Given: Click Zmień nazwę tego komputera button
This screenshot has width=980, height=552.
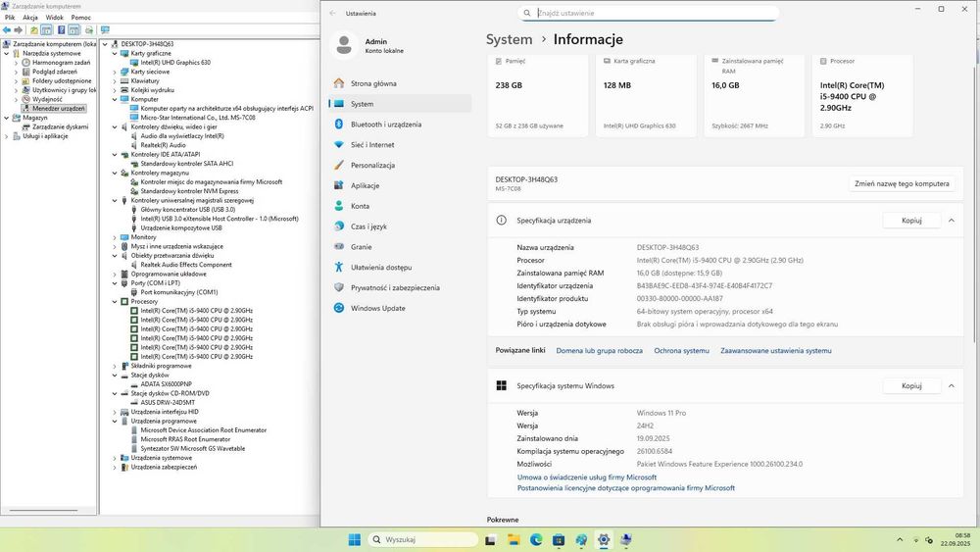Looking at the screenshot, I should [902, 183].
